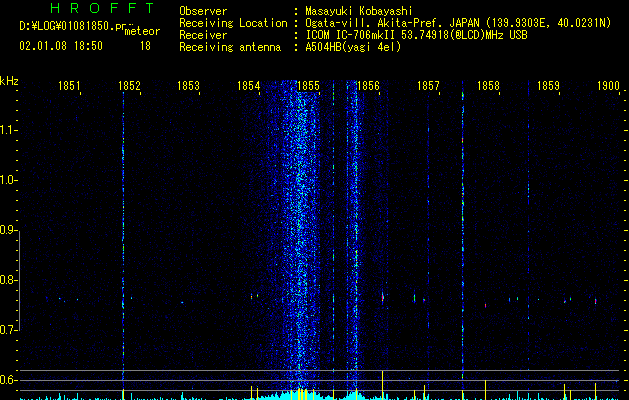The width and height of the screenshot is (629, 400).
Task: Click frequency axis label 0.7
Action: pyautogui.click(x=8, y=330)
